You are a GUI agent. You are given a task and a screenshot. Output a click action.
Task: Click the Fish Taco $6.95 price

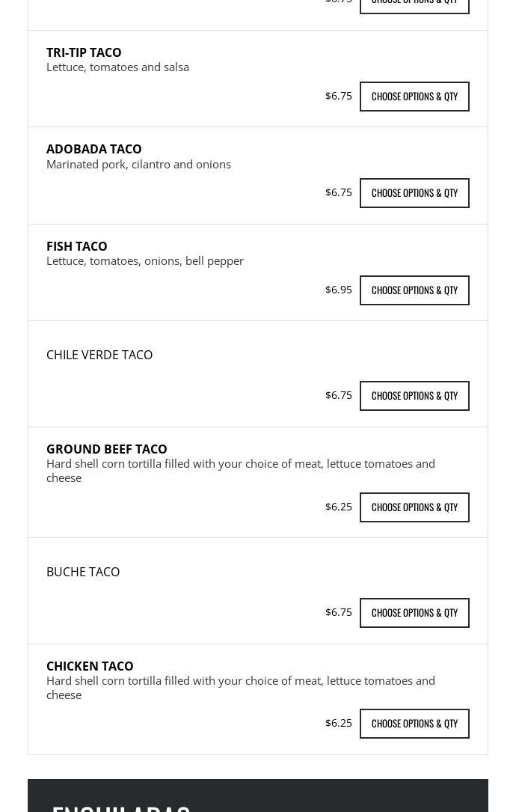(339, 290)
